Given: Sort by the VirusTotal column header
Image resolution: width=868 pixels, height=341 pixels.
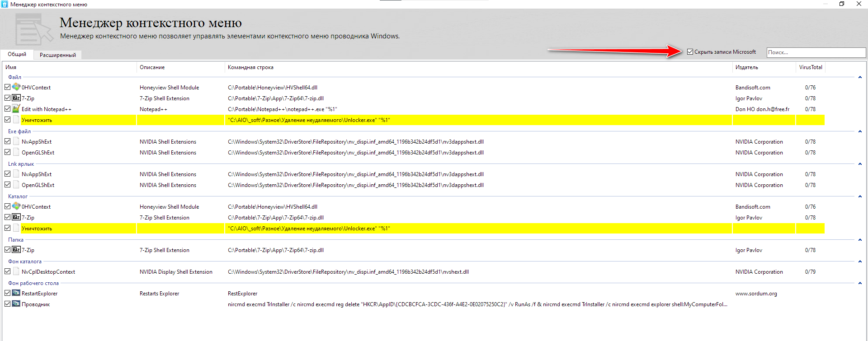Looking at the screenshot, I should pyautogui.click(x=811, y=67).
